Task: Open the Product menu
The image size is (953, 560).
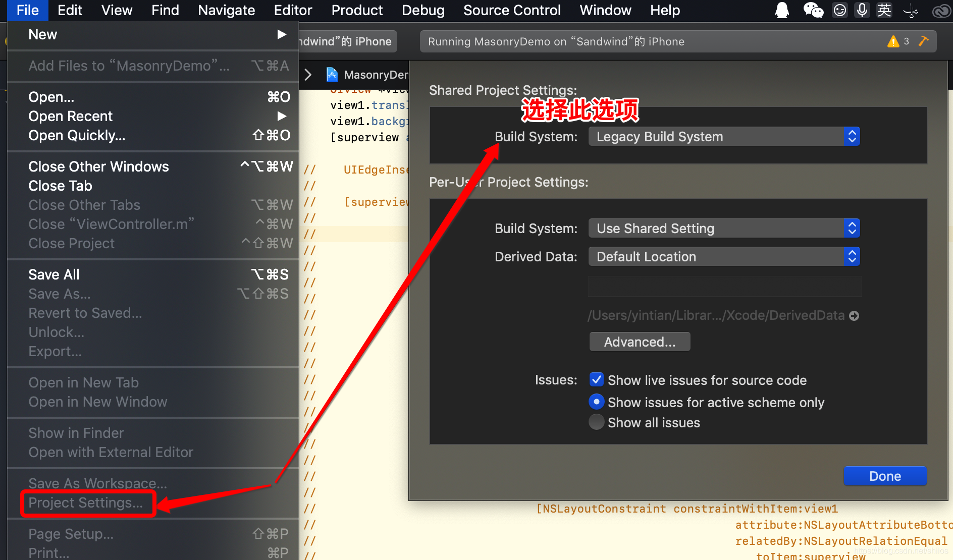Action: click(357, 10)
